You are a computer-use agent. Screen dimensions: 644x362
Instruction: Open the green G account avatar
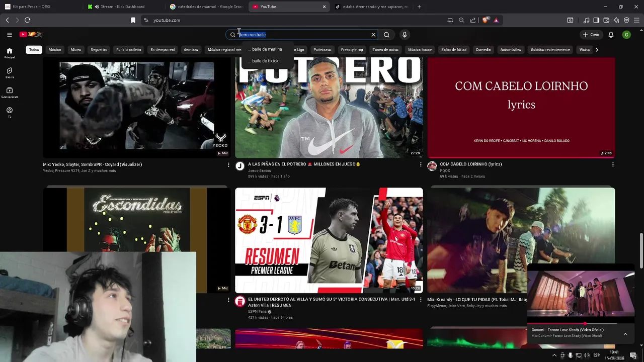click(x=626, y=35)
